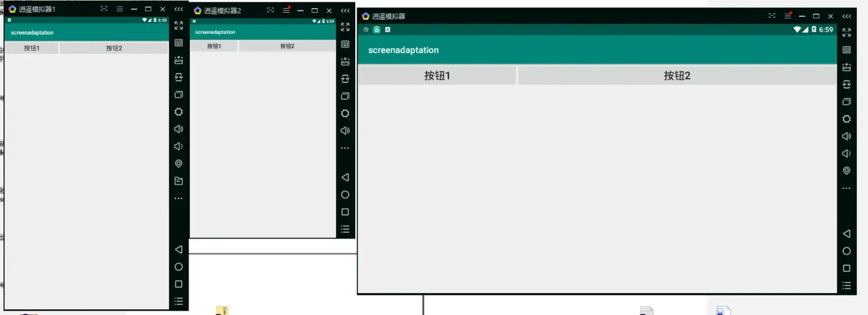The height and width of the screenshot is (315, 868).
Task: Click green notification icon in large 逍遥模拟器 status bar
Action: pyautogui.click(x=376, y=30)
